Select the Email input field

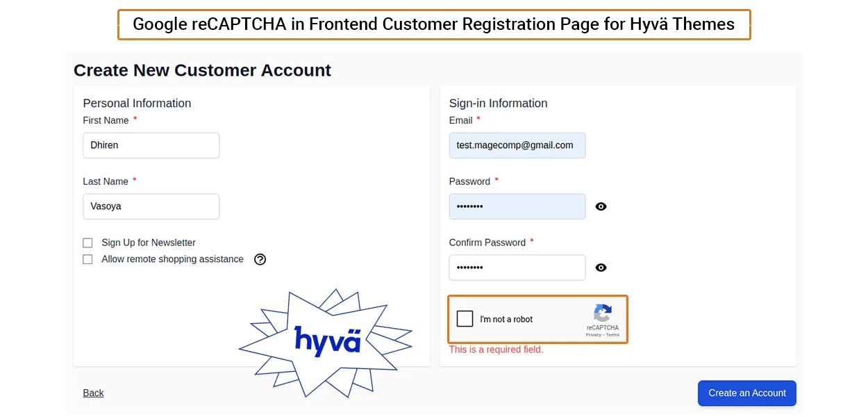[517, 145]
